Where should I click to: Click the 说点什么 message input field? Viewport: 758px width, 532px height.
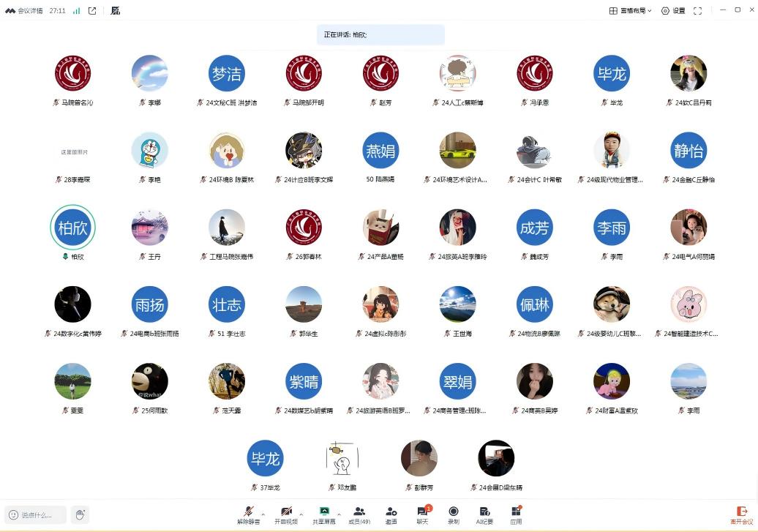35,514
